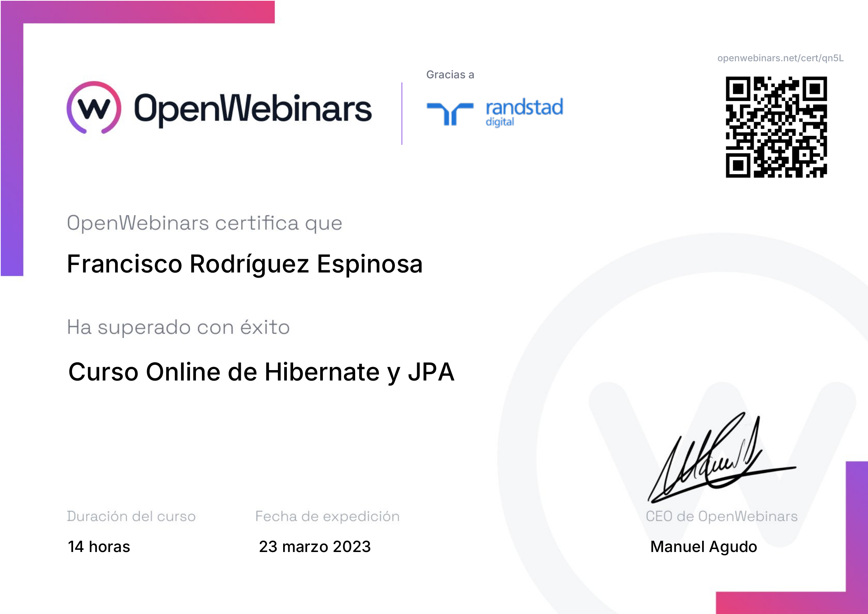
Task: Click the Randstad blue symbol icon
Action: click(x=450, y=114)
